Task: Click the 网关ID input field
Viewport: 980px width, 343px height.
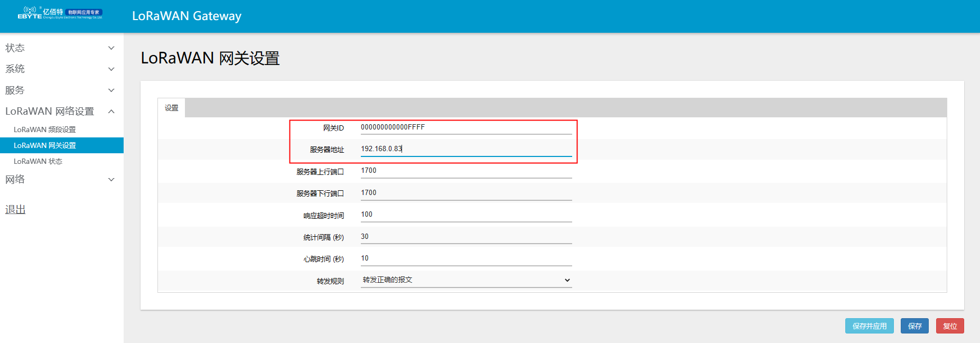Action: coord(465,127)
